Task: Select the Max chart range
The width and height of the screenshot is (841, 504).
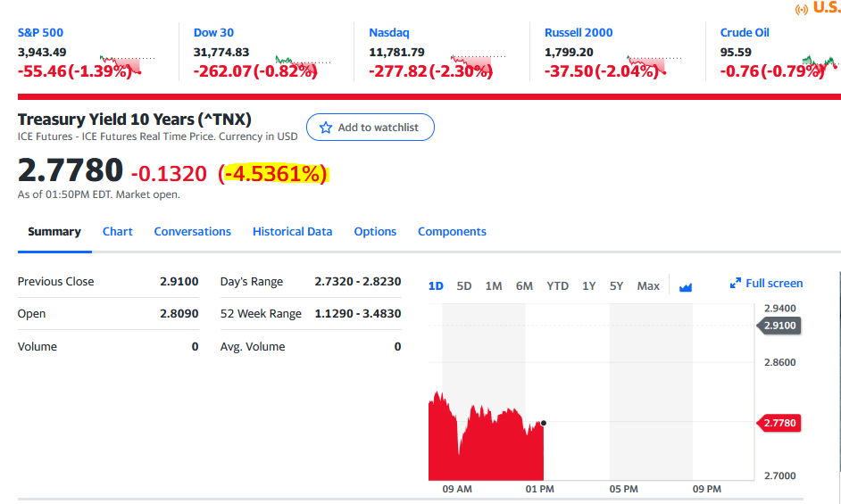Action: [x=648, y=285]
